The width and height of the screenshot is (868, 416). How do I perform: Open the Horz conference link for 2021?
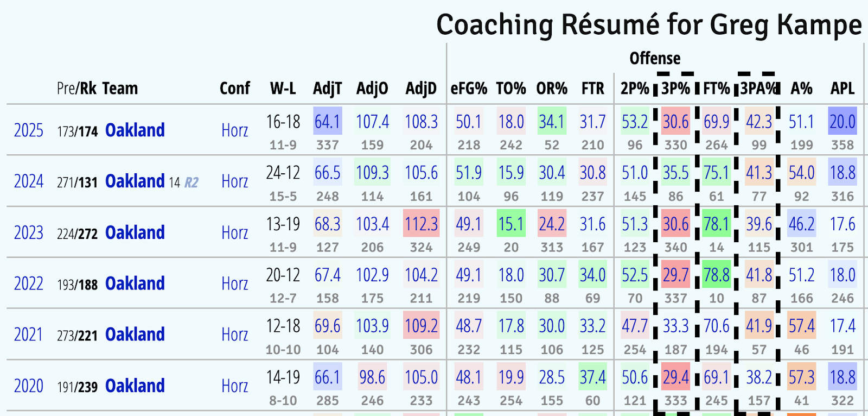[234, 335]
